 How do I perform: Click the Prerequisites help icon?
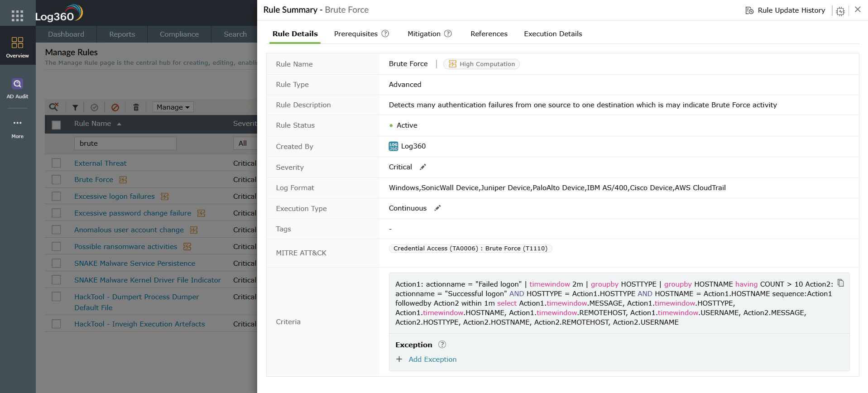(x=385, y=34)
